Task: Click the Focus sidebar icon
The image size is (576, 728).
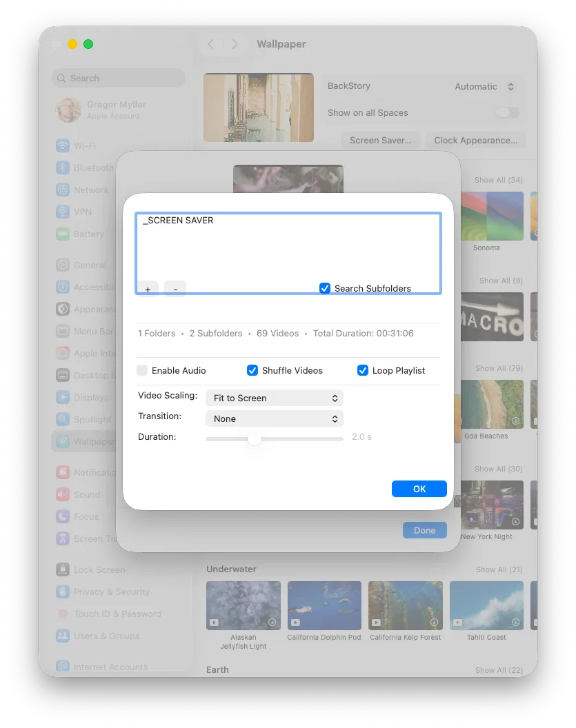Action: point(63,516)
